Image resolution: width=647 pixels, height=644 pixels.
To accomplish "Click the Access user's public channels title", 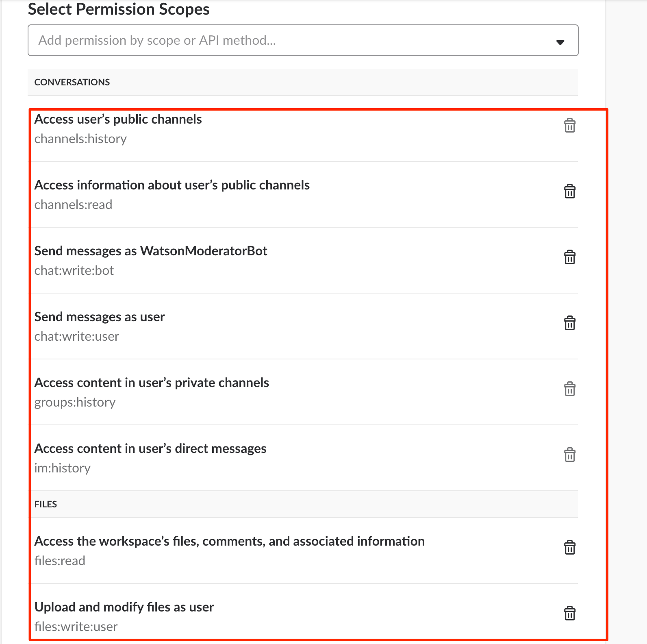I will tap(118, 119).
